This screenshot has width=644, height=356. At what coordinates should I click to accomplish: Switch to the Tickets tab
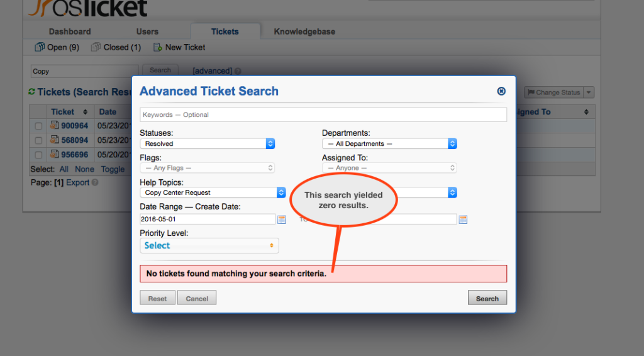click(225, 31)
